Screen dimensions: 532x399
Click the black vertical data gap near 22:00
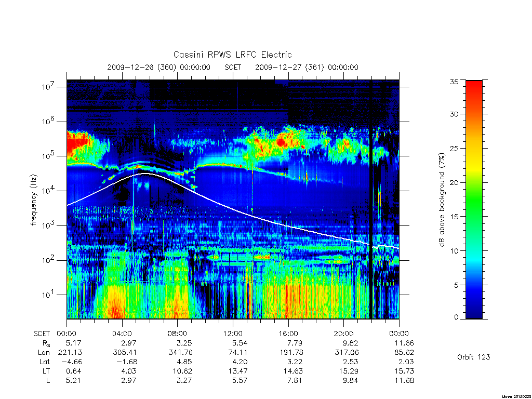tap(371, 199)
